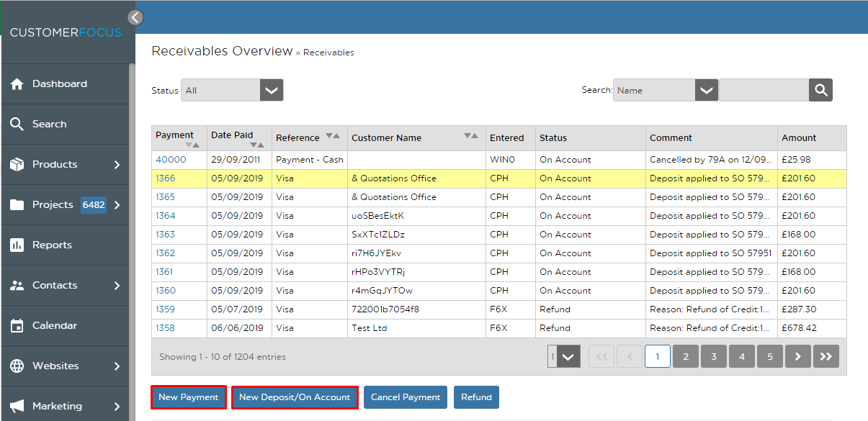The image size is (868, 421).
Task: Sort by Reference column arrows
Action: [333, 135]
